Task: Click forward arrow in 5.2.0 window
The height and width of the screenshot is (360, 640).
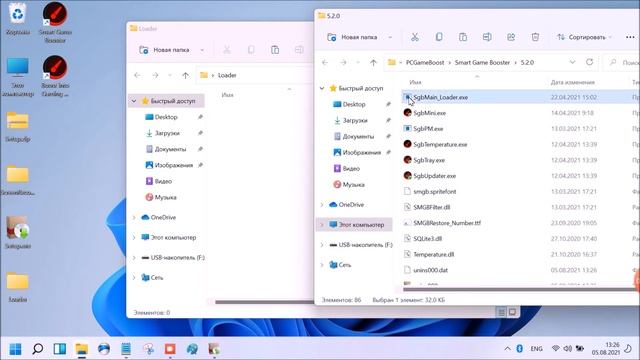Action: (343, 62)
